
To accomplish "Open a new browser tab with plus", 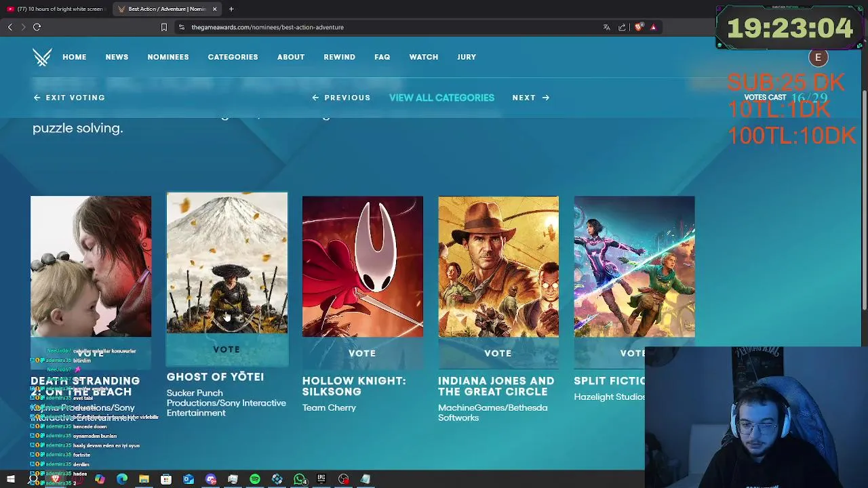I will pyautogui.click(x=231, y=9).
